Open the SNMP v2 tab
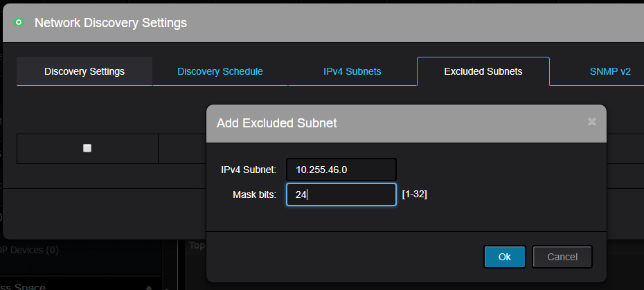644x290 pixels. pos(610,71)
